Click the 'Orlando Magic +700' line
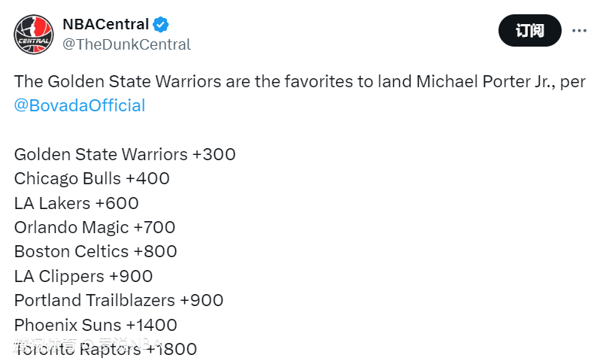This screenshot has width=603, height=364. 95,227
